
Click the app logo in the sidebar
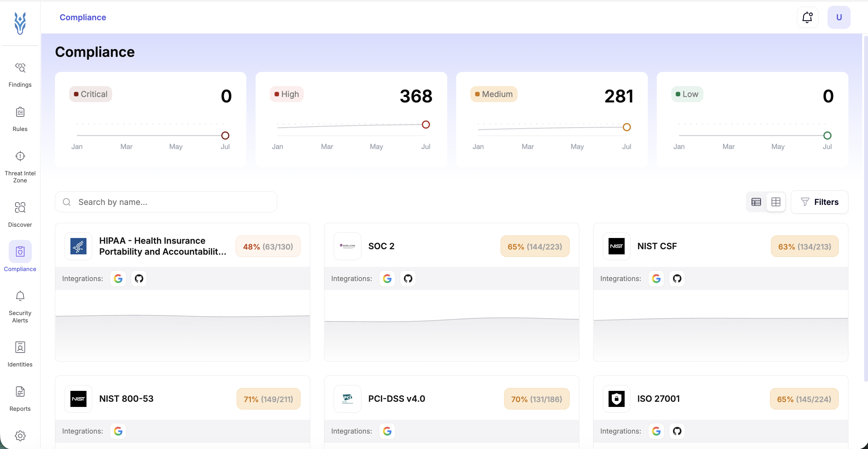[x=20, y=23]
